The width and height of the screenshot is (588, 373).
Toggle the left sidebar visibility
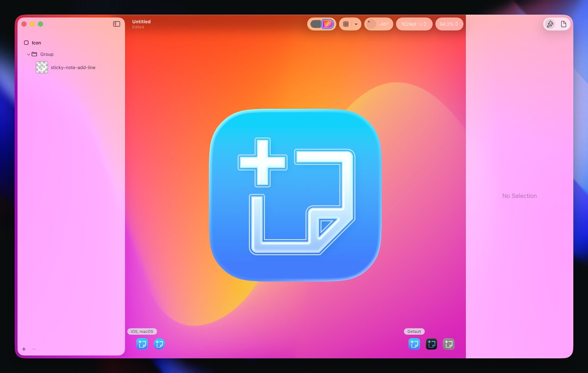(116, 23)
